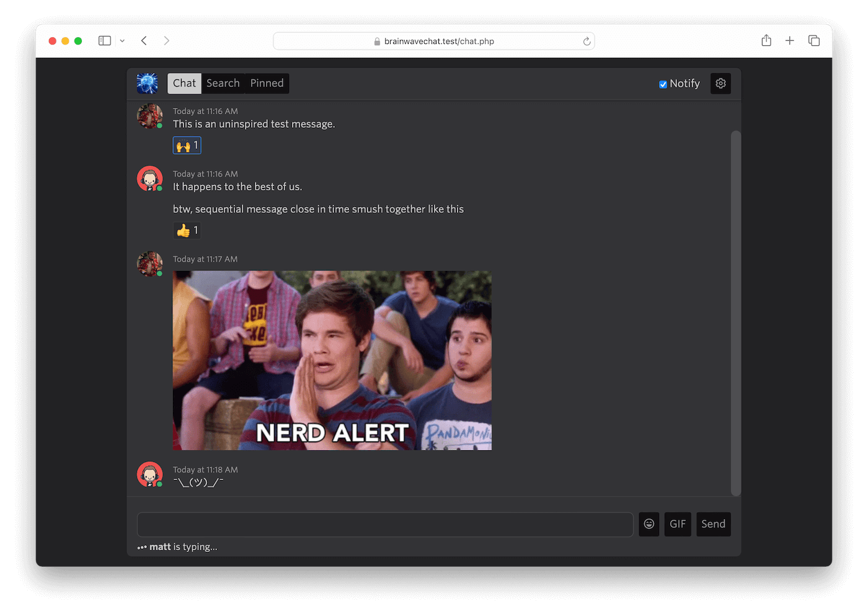
Task: Show tab overview icon in browser
Action: [x=814, y=41]
